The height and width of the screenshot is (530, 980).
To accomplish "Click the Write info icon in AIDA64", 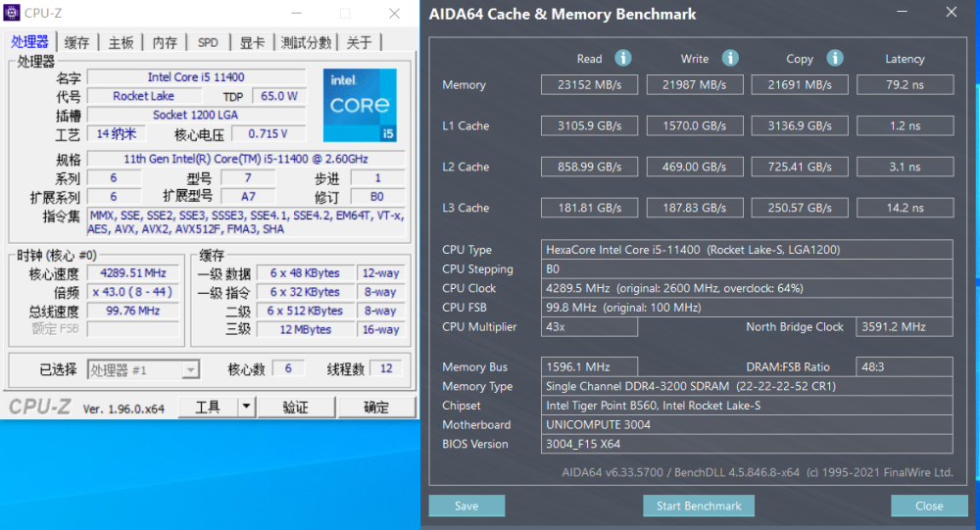I will click(x=730, y=58).
